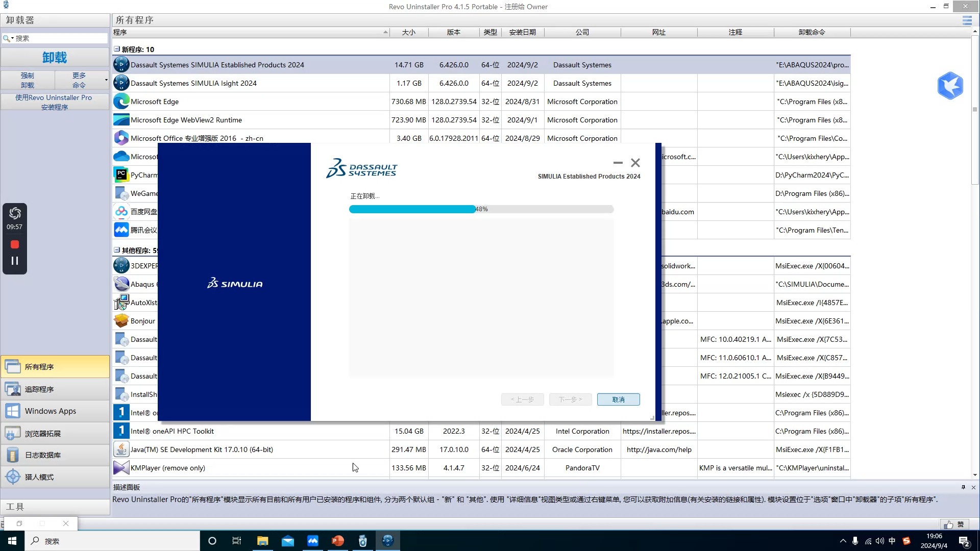
Task: Select the Edge WebView2 Runtime icon
Action: (121, 120)
